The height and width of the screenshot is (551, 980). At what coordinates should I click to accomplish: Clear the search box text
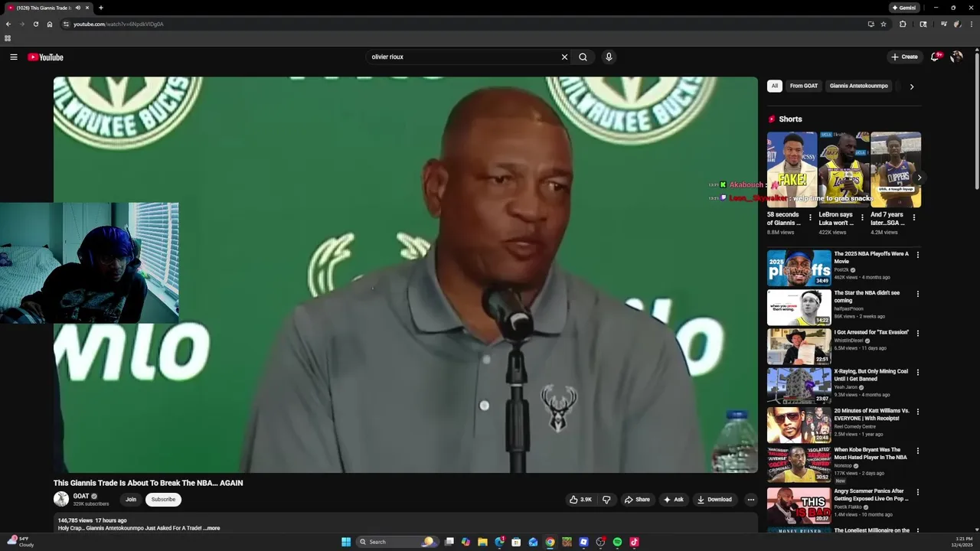click(564, 57)
